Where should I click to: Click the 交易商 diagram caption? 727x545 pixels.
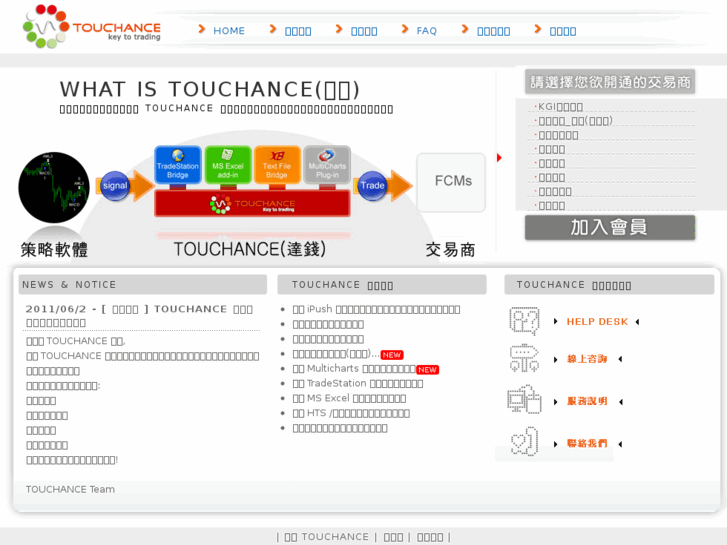pos(451,250)
